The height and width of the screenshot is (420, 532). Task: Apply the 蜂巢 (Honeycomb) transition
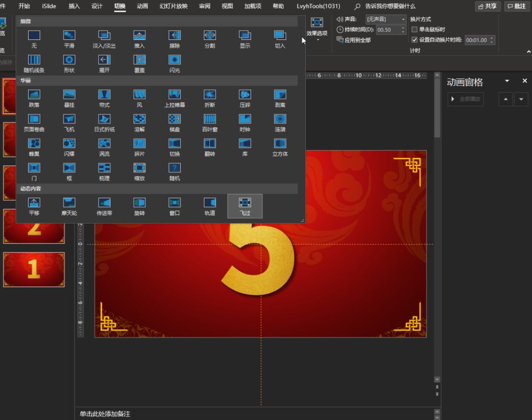34,147
